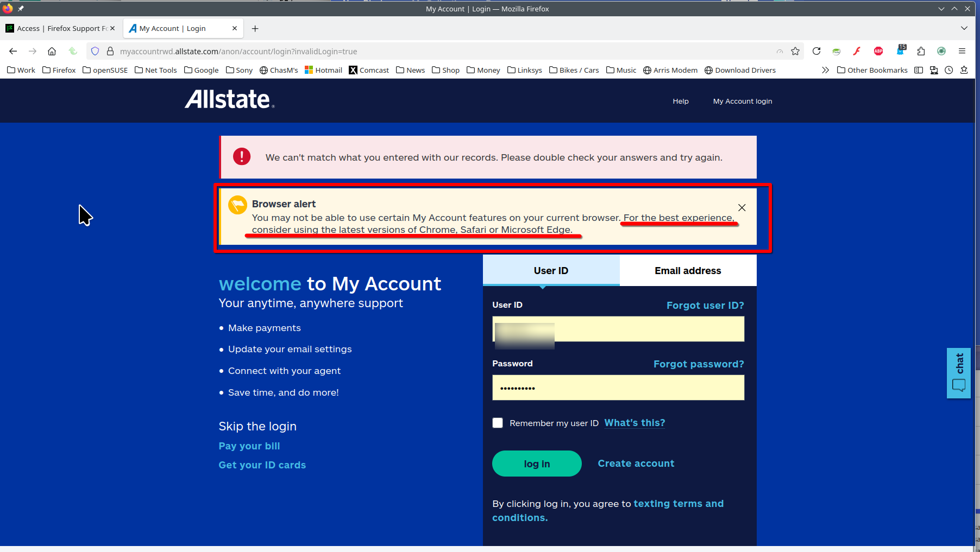Show more bookmarks with double chevron
This screenshot has height=552, width=980.
click(x=825, y=70)
